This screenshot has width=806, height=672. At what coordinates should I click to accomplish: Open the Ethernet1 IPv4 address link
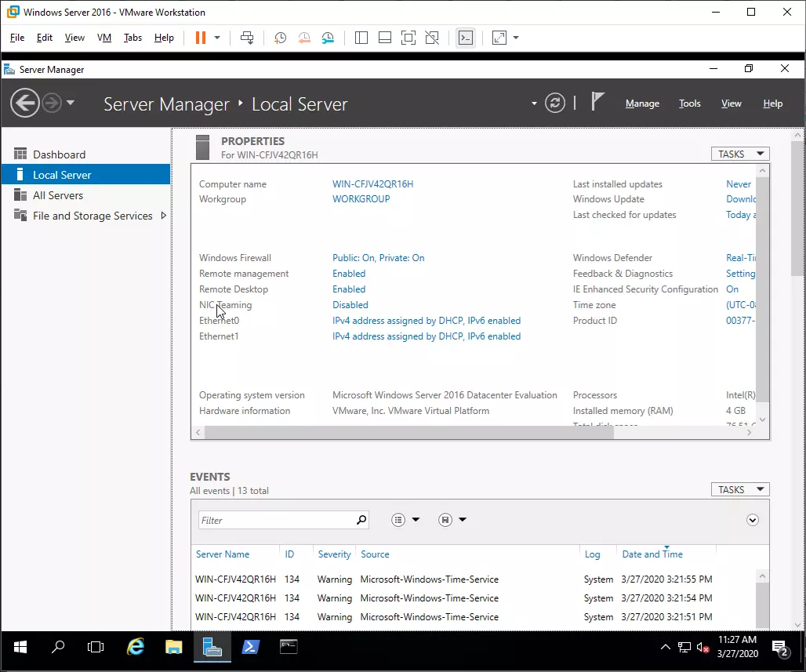point(427,336)
